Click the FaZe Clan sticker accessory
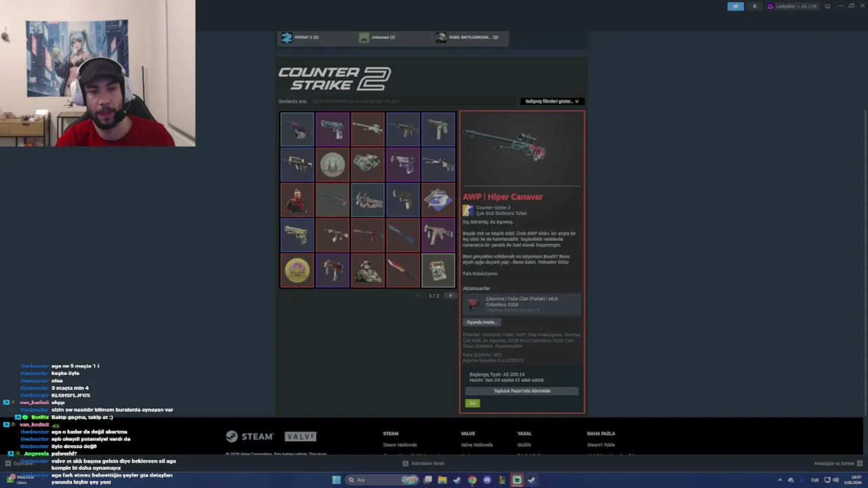 [521, 304]
